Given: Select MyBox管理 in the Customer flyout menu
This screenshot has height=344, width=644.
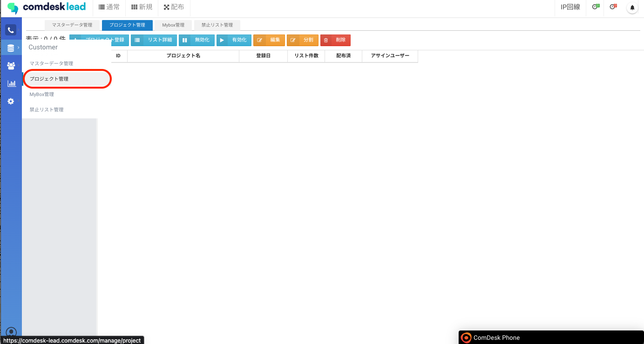Looking at the screenshot, I should (42, 94).
